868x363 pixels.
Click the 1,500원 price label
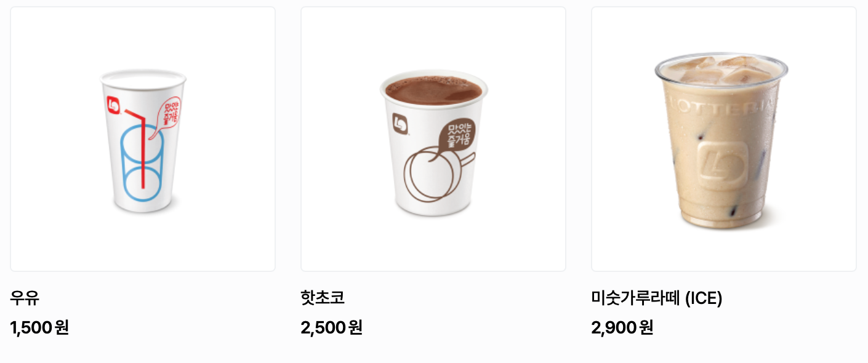tap(39, 327)
